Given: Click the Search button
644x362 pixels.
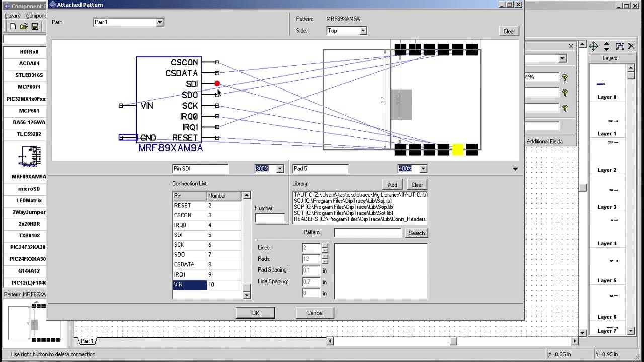Looking at the screenshot, I should (417, 233).
